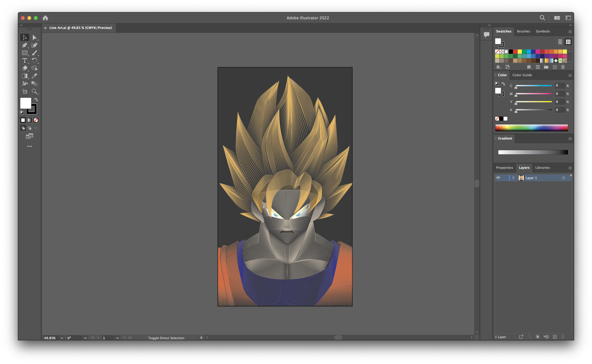Select the red swatch in Swatches
Image resolution: width=592 pixels, height=364 pixels.
515,52
